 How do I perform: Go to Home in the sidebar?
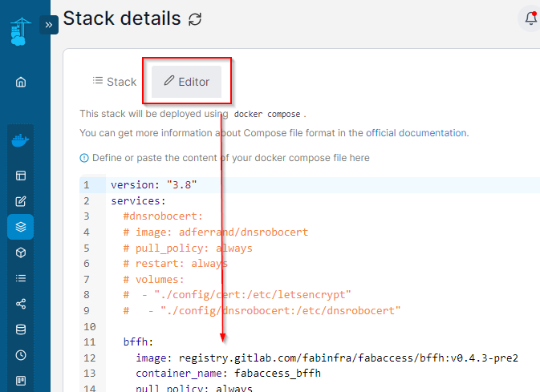[x=21, y=82]
